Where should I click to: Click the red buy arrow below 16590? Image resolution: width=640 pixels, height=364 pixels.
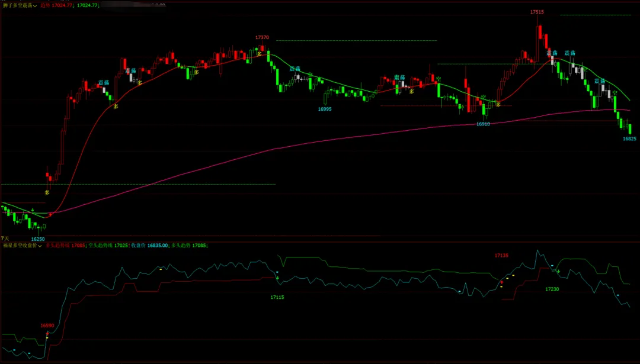pos(47,333)
